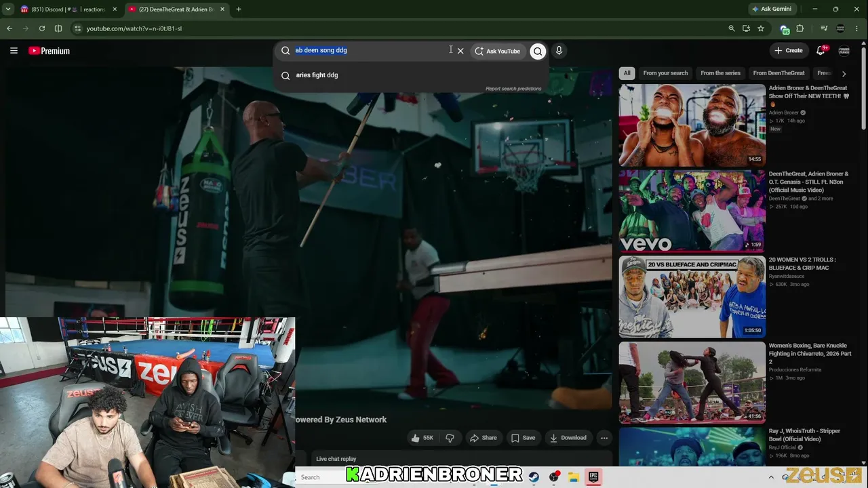The height and width of the screenshot is (488, 868).
Task: Click the address bar URL
Action: point(134,28)
